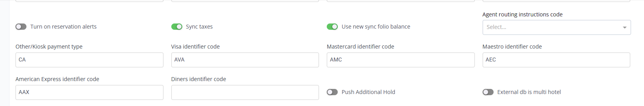Click the empty Diners identifier code field
The height and width of the screenshot is (106, 644).
[245, 92]
